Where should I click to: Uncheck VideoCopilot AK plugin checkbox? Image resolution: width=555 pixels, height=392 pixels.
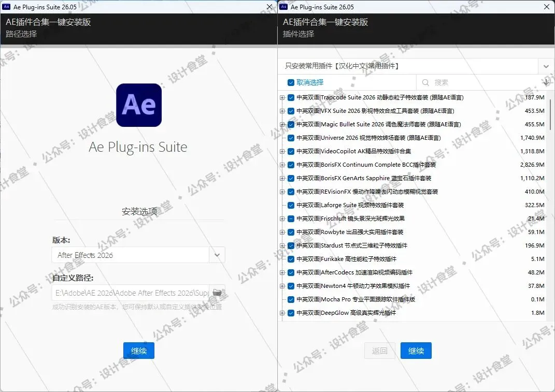[x=291, y=151]
